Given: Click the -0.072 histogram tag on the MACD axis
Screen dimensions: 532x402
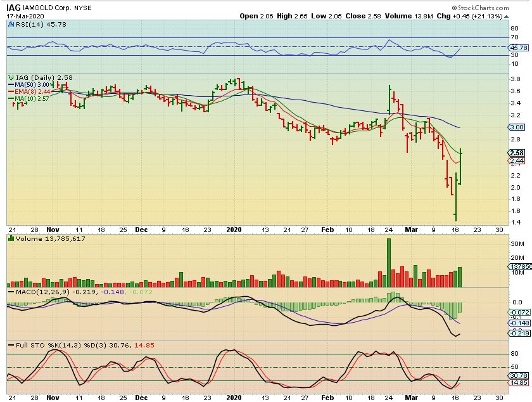Looking at the screenshot, I should tap(519, 313).
